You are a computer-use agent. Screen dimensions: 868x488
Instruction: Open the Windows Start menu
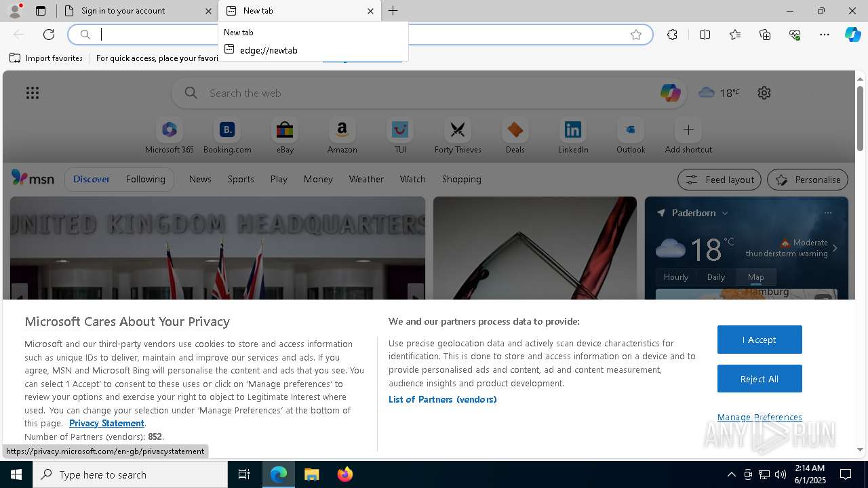coord(16,474)
